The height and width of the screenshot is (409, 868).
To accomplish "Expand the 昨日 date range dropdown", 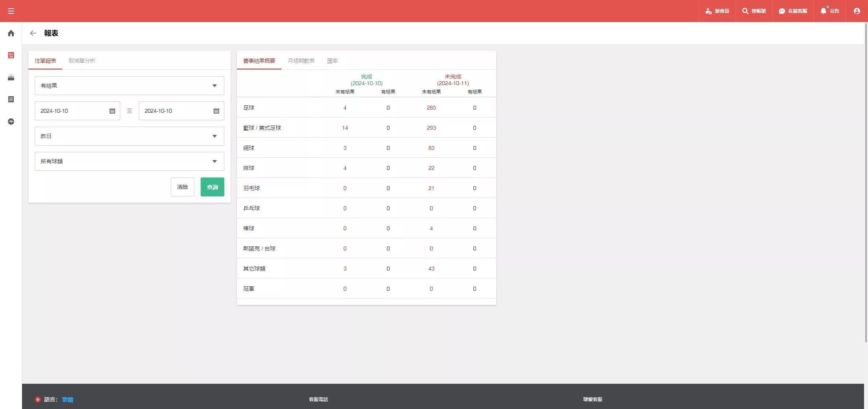I will pyautogui.click(x=129, y=136).
